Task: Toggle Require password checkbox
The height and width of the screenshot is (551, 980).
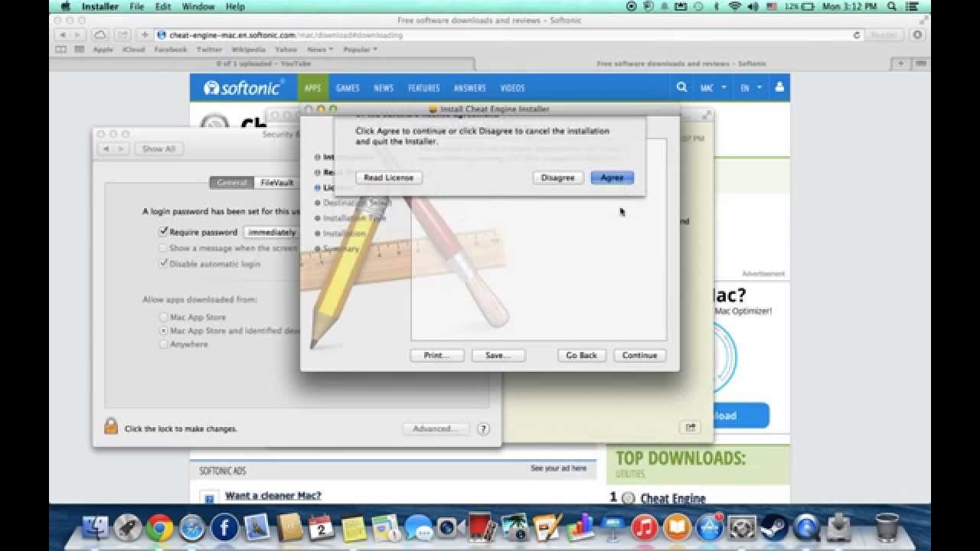Action: click(163, 231)
